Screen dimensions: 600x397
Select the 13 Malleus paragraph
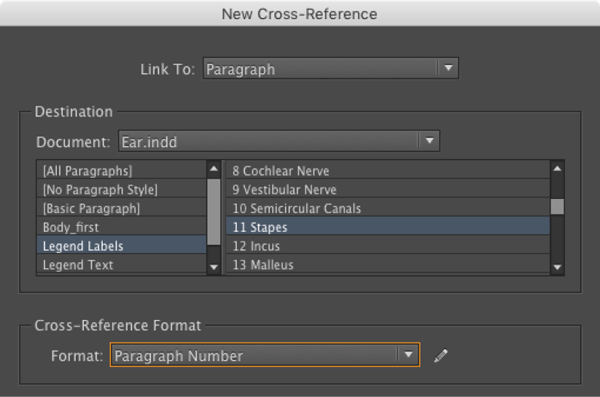(388, 264)
